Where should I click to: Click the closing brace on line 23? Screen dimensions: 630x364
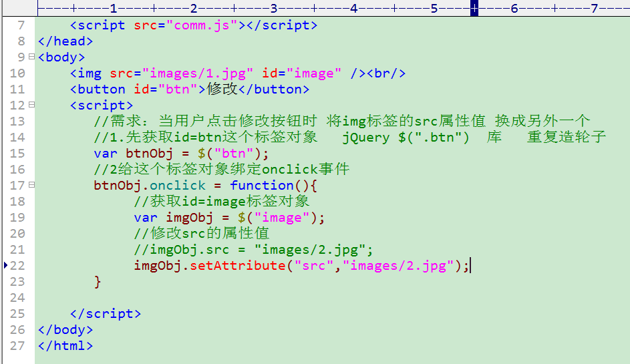[98, 282]
